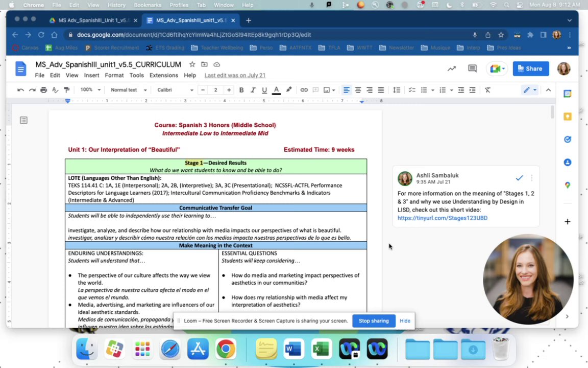Open Google Maps side panel

pos(568,185)
